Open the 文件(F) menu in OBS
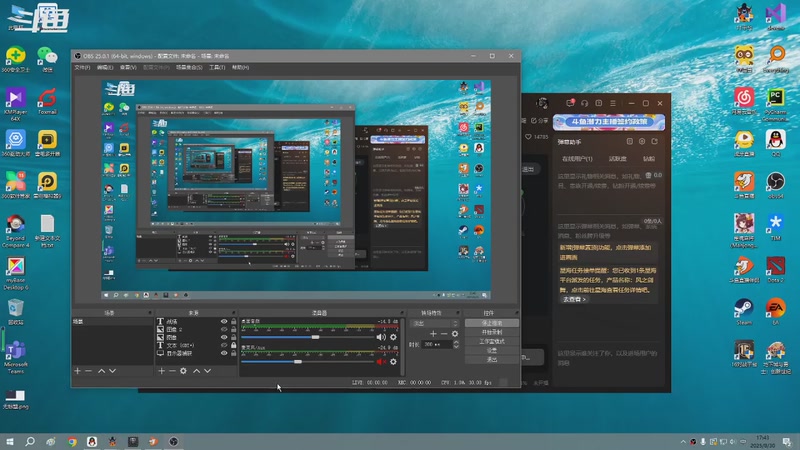Screen dimensions: 800x450 (82, 67)
